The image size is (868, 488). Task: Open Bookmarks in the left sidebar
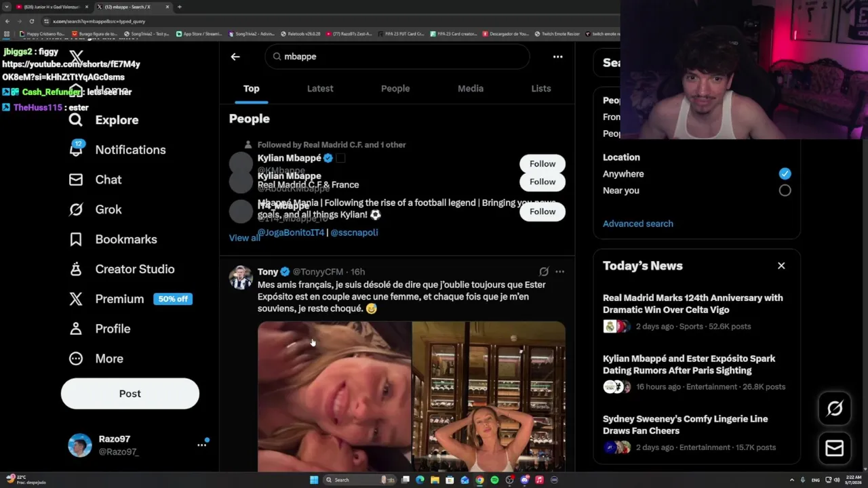tap(113, 239)
